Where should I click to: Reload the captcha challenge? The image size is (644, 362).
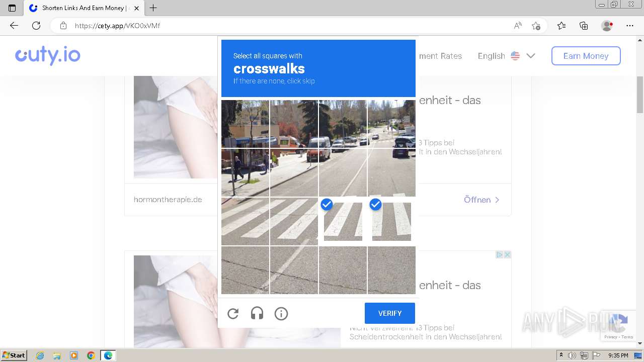click(x=233, y=314)
